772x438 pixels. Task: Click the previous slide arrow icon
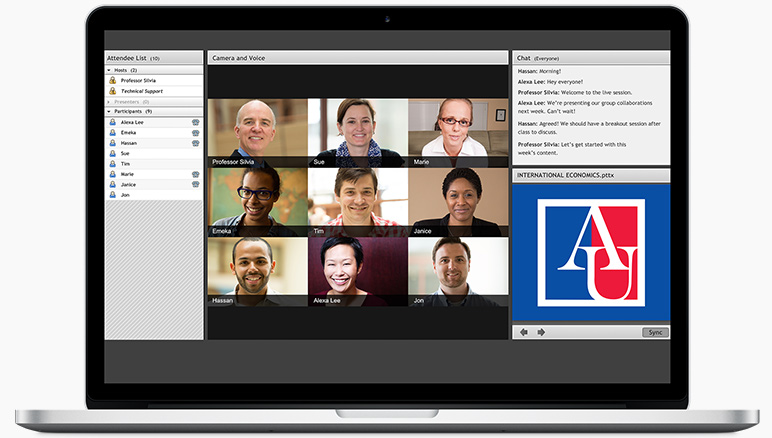(x=523, y=332)
